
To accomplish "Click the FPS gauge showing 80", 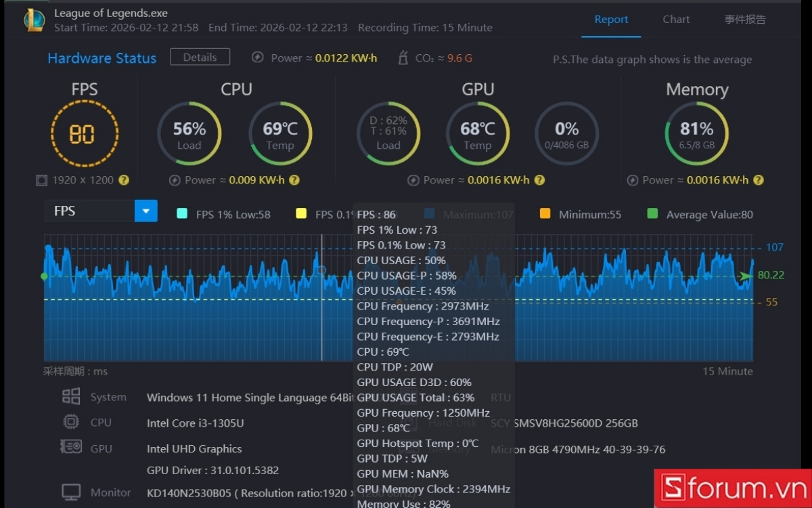I will coord(85,133).
